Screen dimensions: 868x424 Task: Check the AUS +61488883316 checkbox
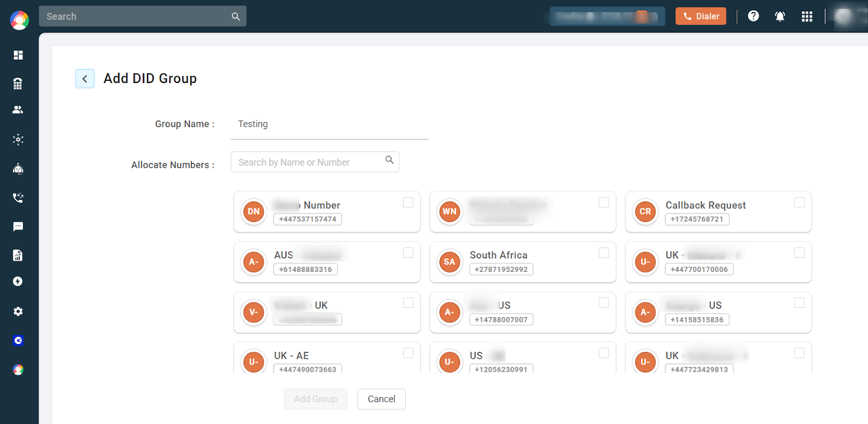409,253
